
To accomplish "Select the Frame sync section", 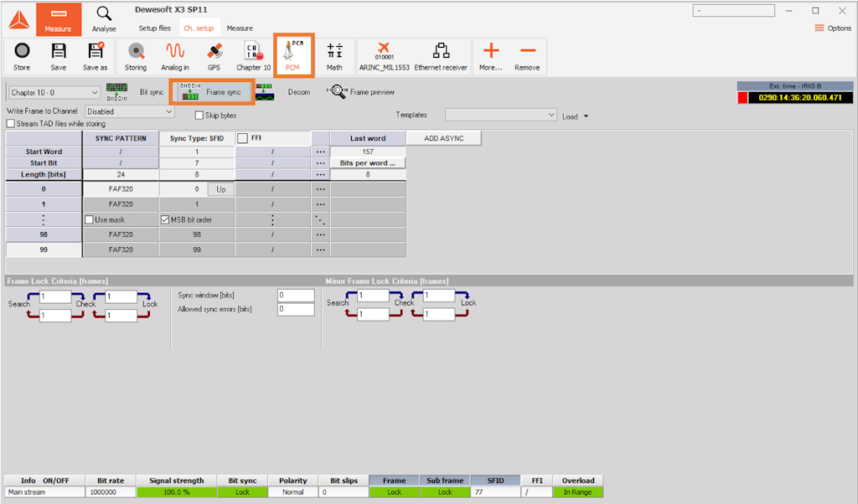I will (x=211, y=92).
